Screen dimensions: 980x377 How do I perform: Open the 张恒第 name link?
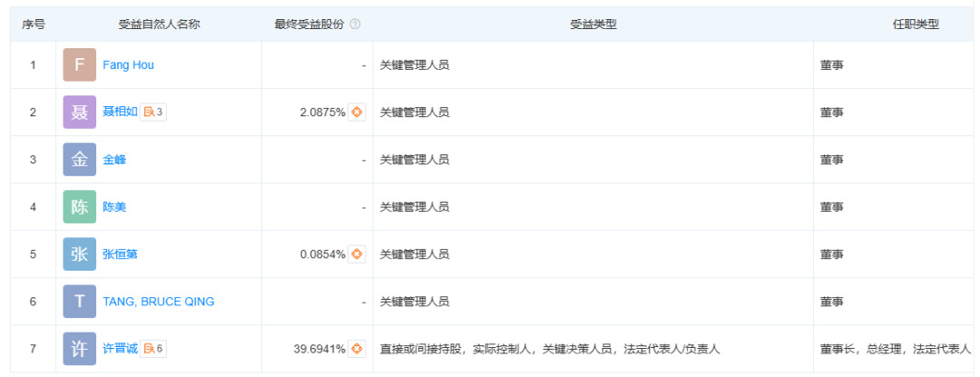coord(121,254)
